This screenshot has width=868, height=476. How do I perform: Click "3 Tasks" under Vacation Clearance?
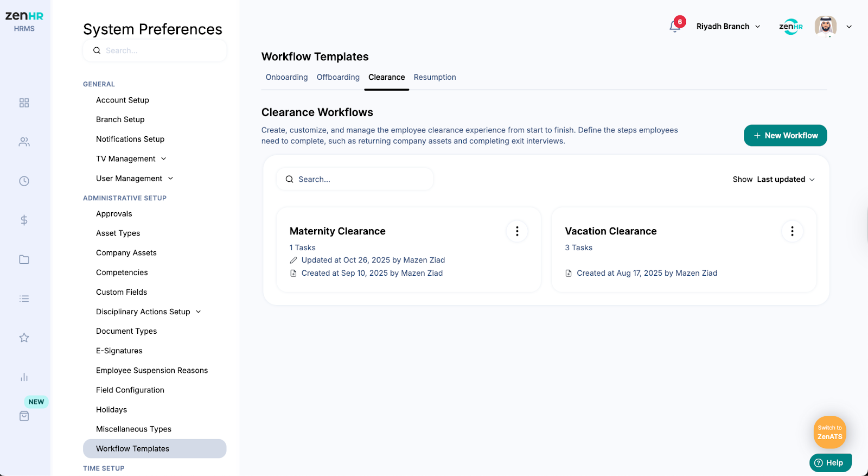point(579,247)
